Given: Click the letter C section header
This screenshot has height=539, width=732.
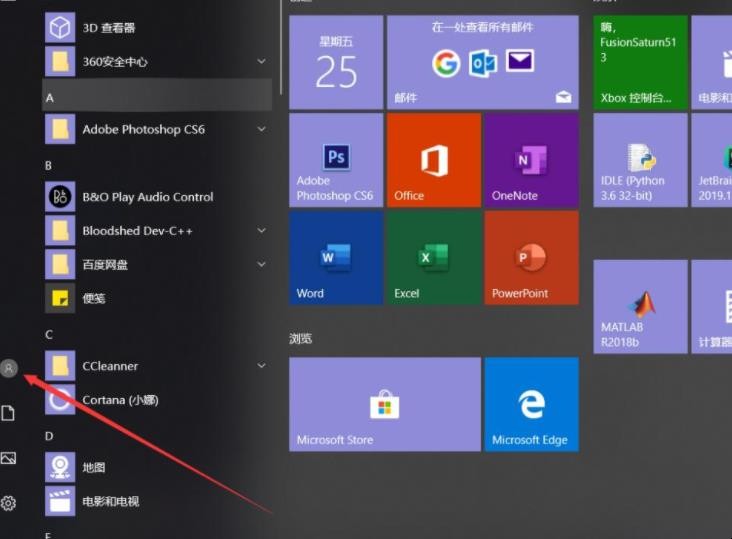Looking at the screenshot, I should (x=49, y=335).
